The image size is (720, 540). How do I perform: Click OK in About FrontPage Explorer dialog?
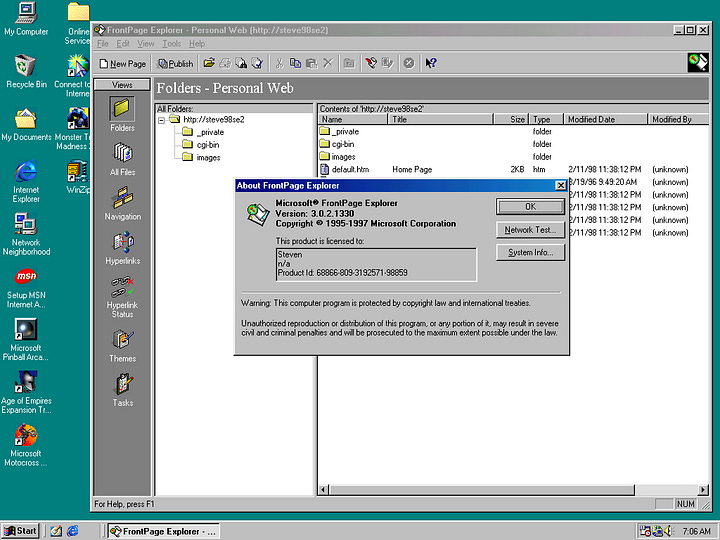pos(530,207)
